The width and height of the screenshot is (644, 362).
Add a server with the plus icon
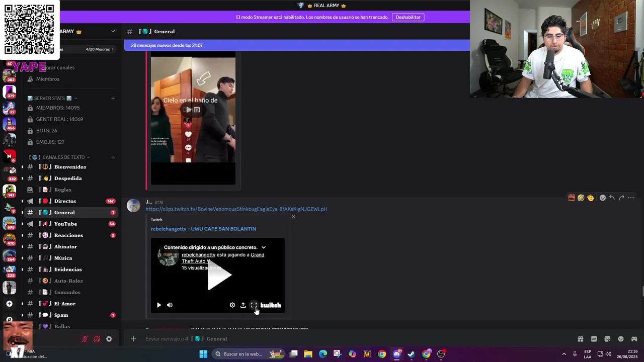[x=9, y=304]
